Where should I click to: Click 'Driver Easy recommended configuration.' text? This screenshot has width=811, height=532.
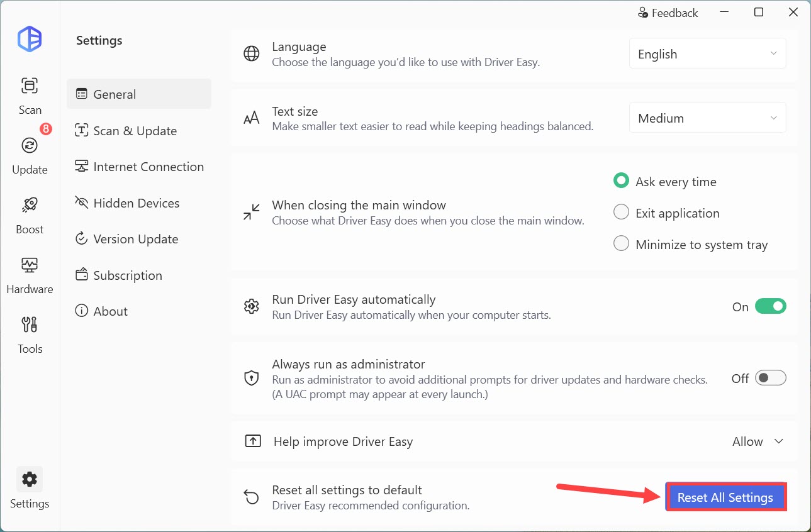click(x=371, y=505)
